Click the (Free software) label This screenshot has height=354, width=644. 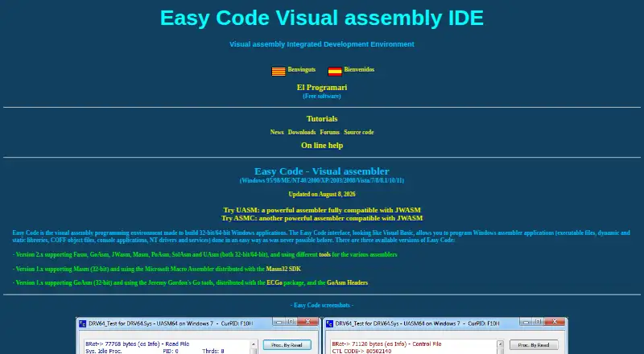coord(322,96)
